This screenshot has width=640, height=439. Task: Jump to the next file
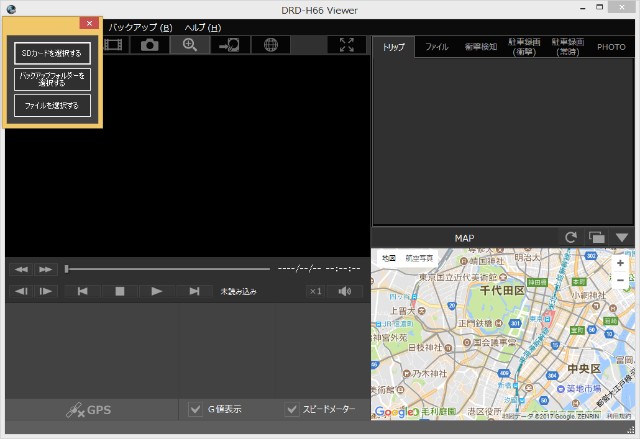[194, 291]
